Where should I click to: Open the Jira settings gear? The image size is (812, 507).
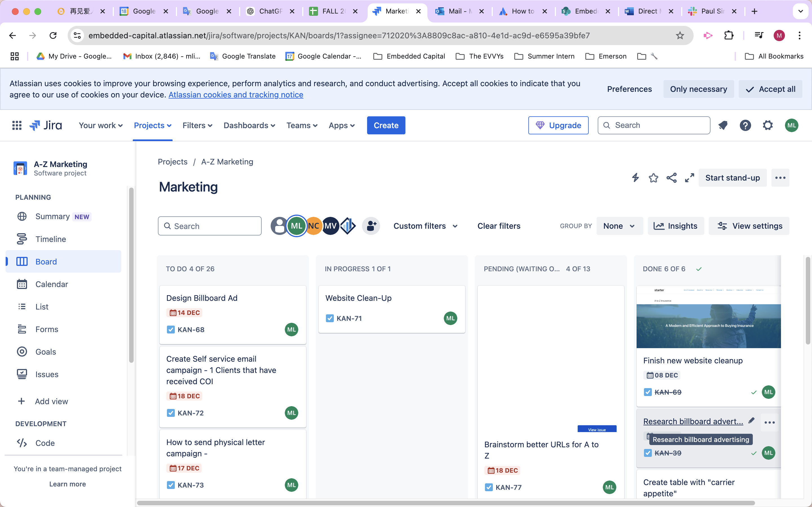(768, 125)
